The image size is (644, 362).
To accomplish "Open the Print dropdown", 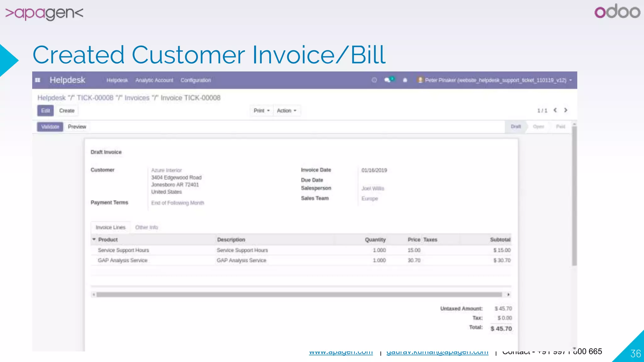I will pyautogui.click(x=261, y=111).
